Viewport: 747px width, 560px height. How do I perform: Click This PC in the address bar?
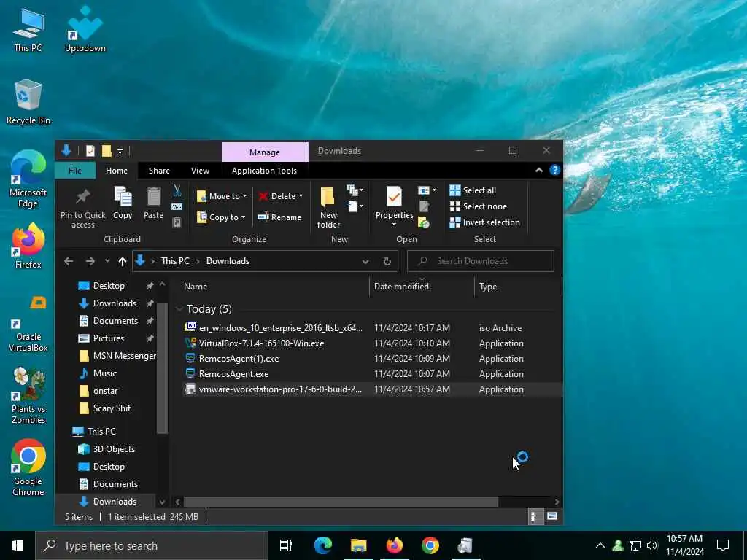coord(175,261)
